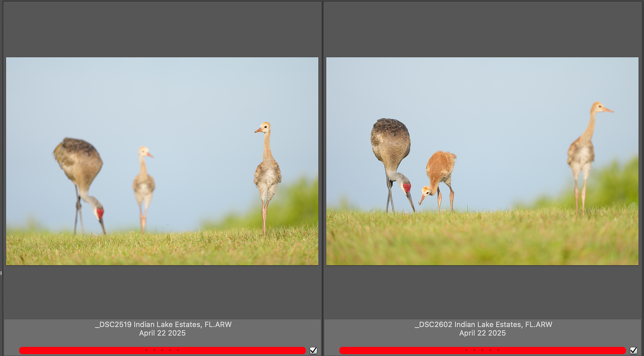644x356 pixels.
Task: Click filename _DSC2602 Indian Lake Estates, FL.ARW
Action: pos(483,325)
